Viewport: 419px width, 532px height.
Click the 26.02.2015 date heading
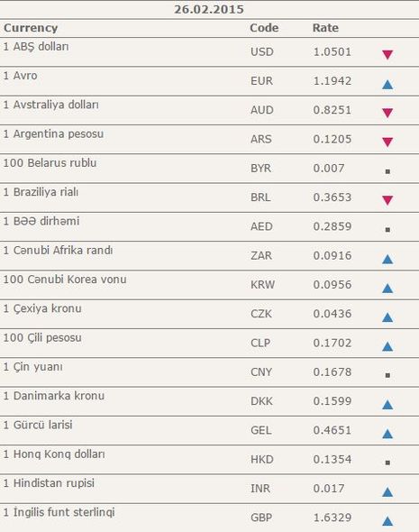[x=209, y=9]
